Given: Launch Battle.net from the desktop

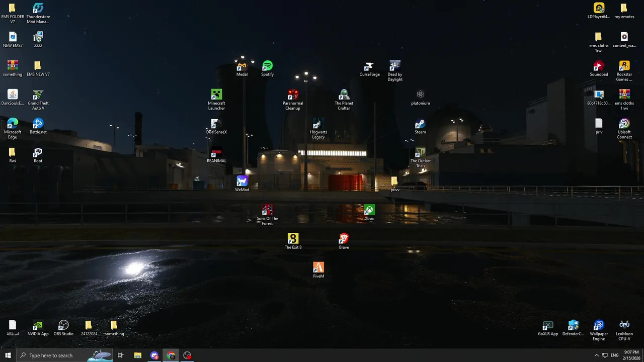Looking at the screenshot, I should click(38, 126).
